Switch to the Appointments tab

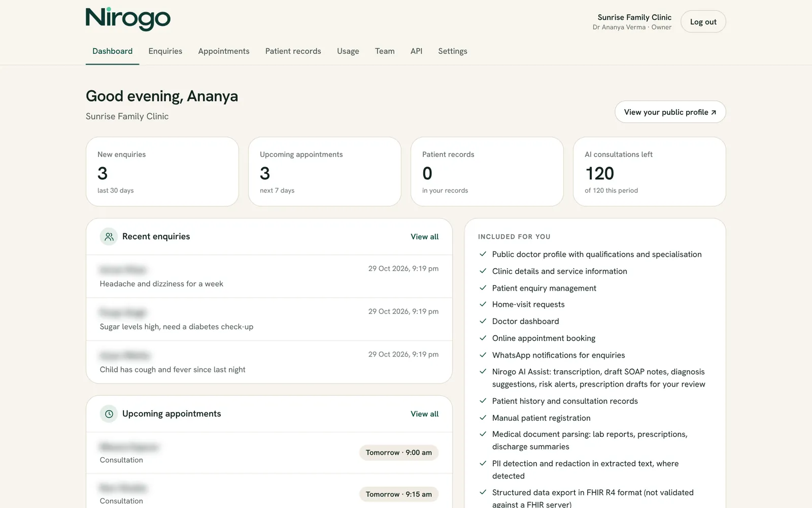coord(224,51)
